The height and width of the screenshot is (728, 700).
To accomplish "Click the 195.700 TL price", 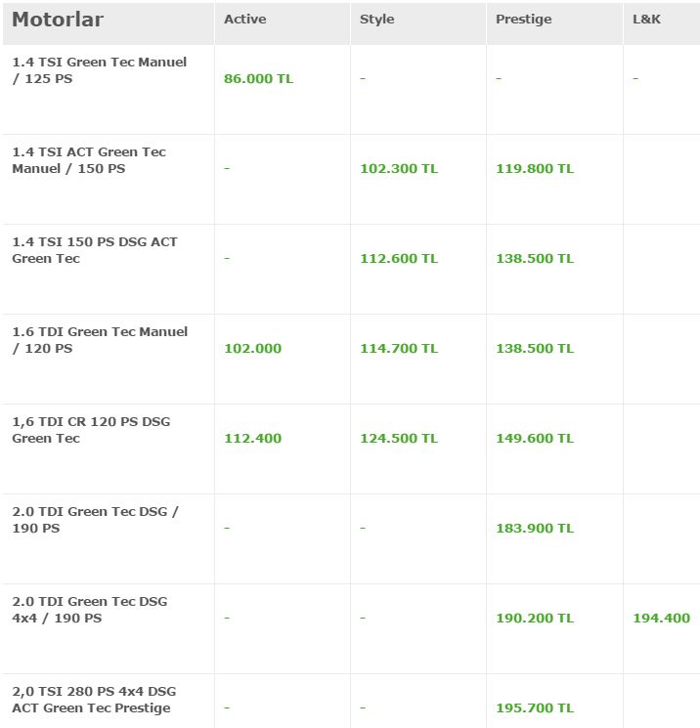I will click(535, 708).
